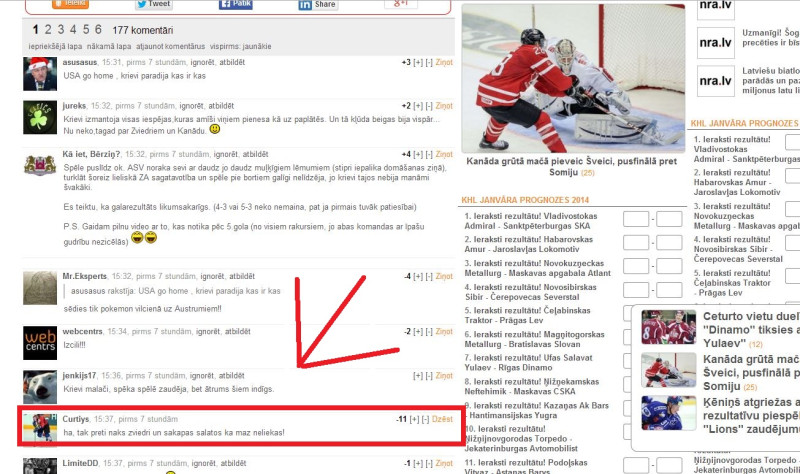Open username link 'asusasus'
Viewport: 800px width, 474px height.
click(80, 62)
